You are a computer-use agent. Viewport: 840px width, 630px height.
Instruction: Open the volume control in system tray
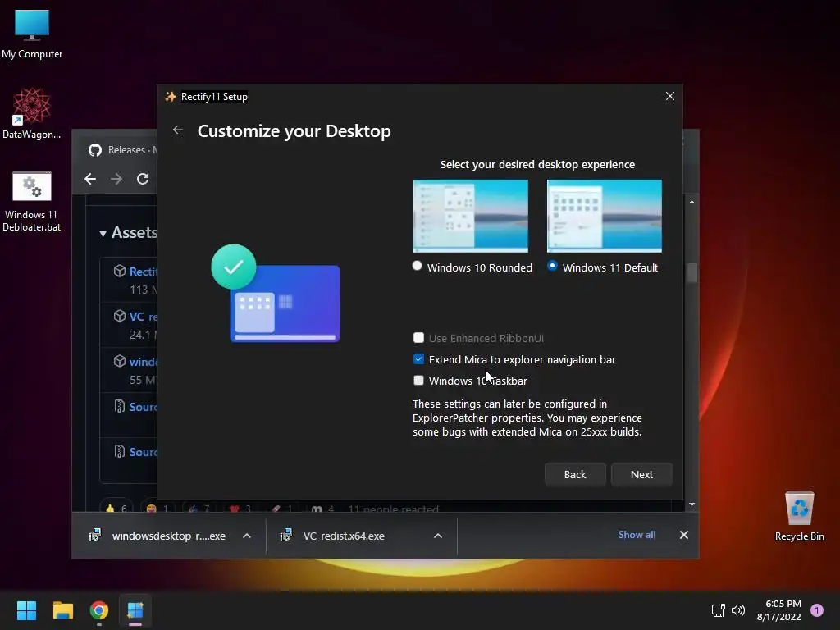(x=738, y=610)
